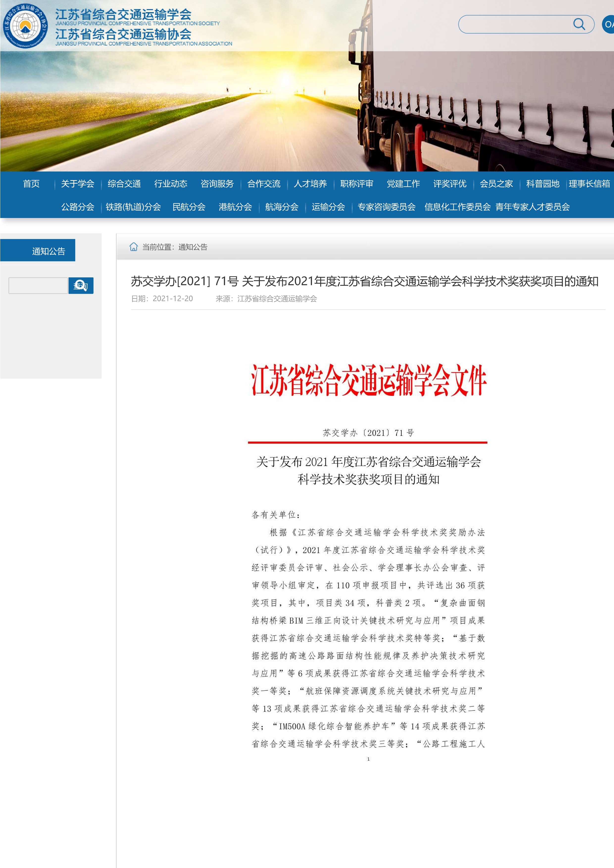Navigate to 科普园地
The height and width of the screenshot is (868, 614).
pyautogui.click(x=542, y=184)
